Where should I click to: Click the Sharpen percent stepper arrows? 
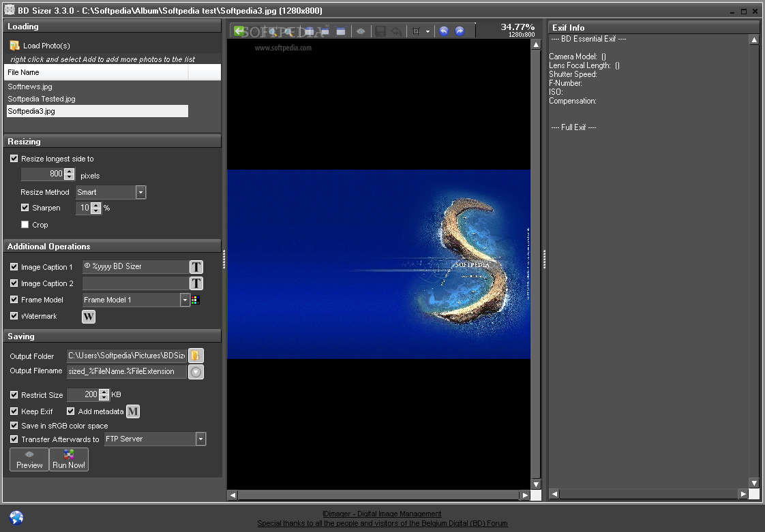(x=95, y=208)
